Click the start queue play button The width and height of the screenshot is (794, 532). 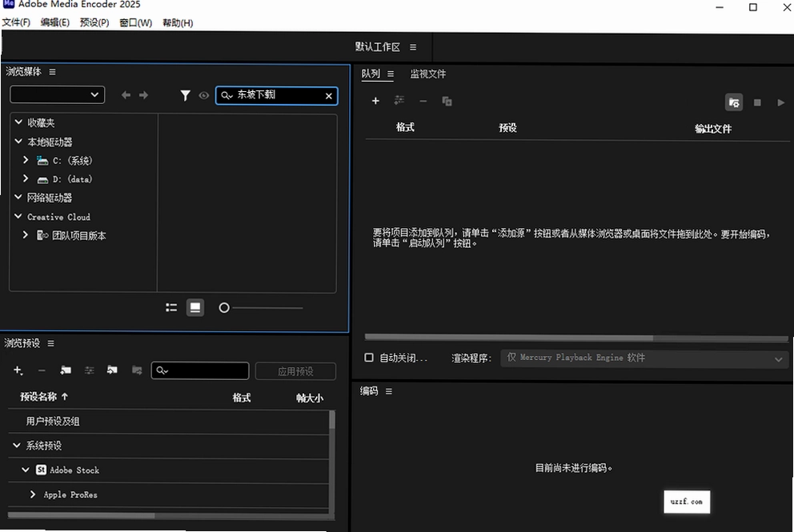point(781,102)
